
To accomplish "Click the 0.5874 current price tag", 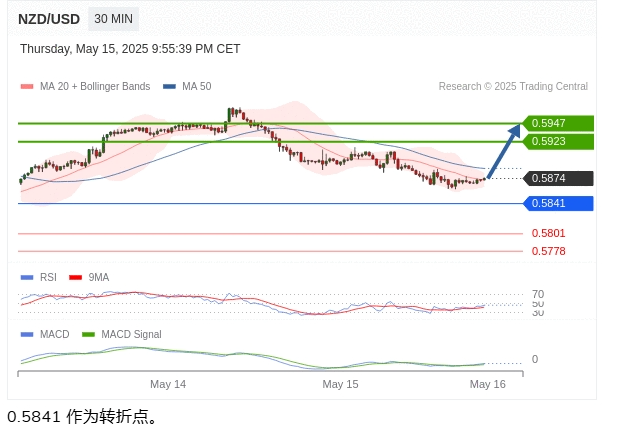I will coord(558,178).
